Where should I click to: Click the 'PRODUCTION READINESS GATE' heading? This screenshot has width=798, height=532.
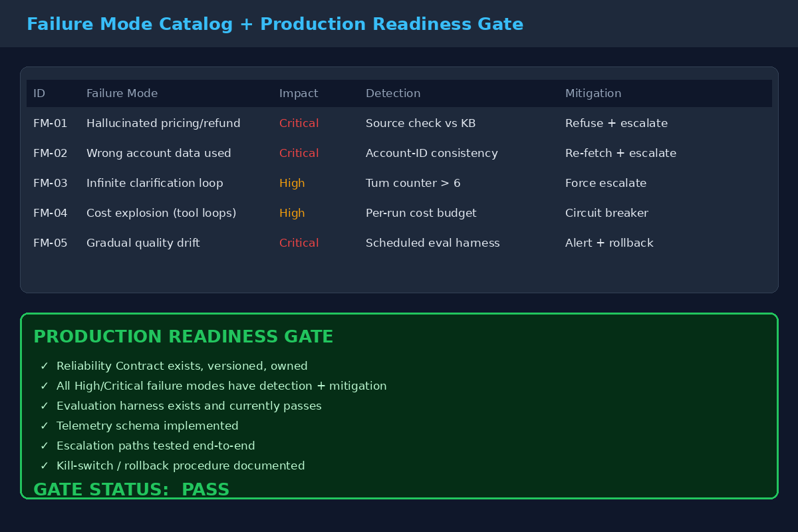pyautogui.click(x=184, y=337)
